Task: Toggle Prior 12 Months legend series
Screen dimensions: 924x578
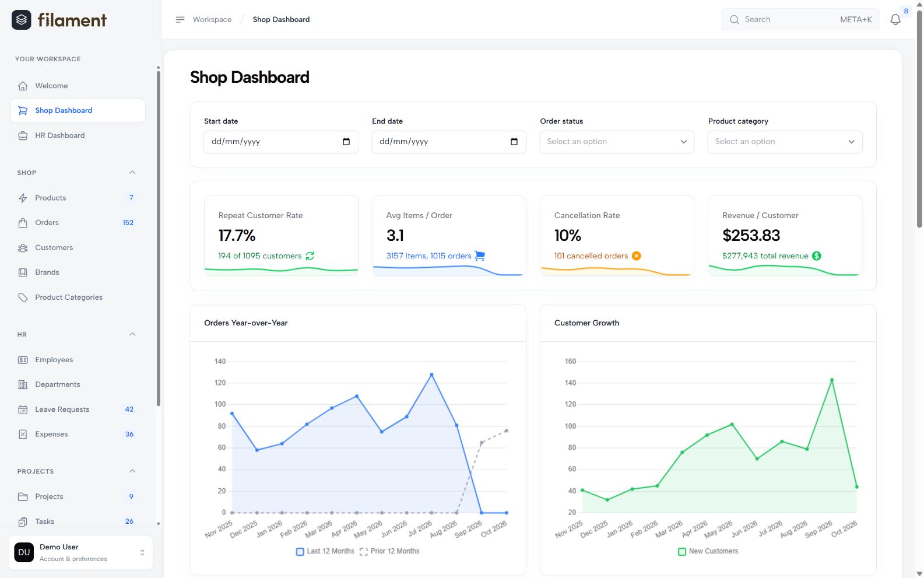Action: (389, 551)
